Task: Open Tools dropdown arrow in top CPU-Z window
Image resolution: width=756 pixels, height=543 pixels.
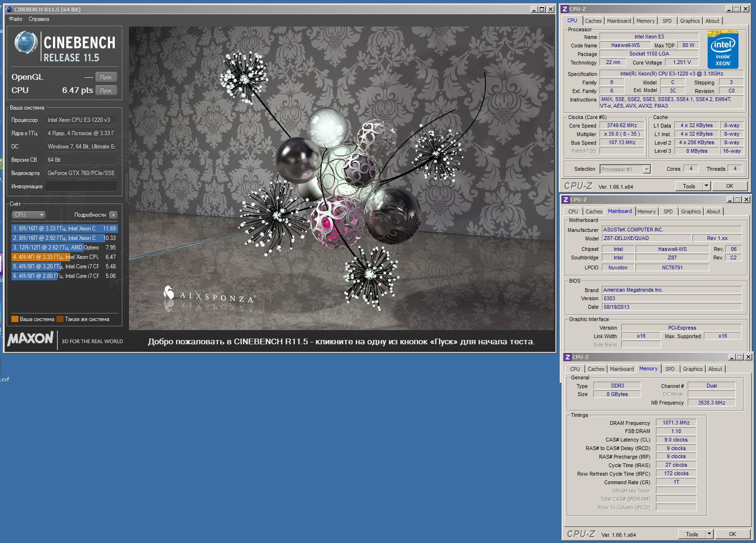Action: click(x=706, y=186)
